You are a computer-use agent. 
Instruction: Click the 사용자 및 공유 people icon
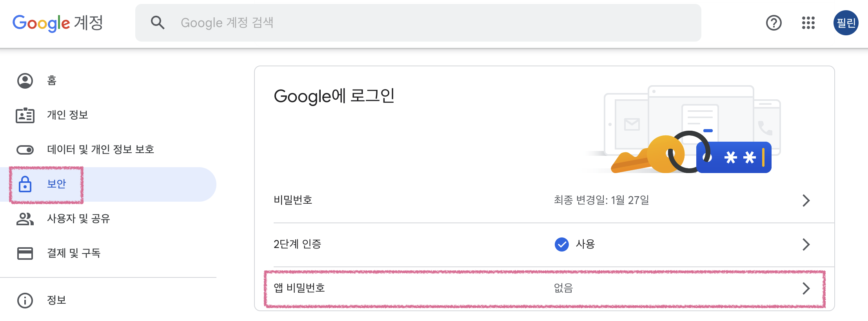(x=25, y=219)
